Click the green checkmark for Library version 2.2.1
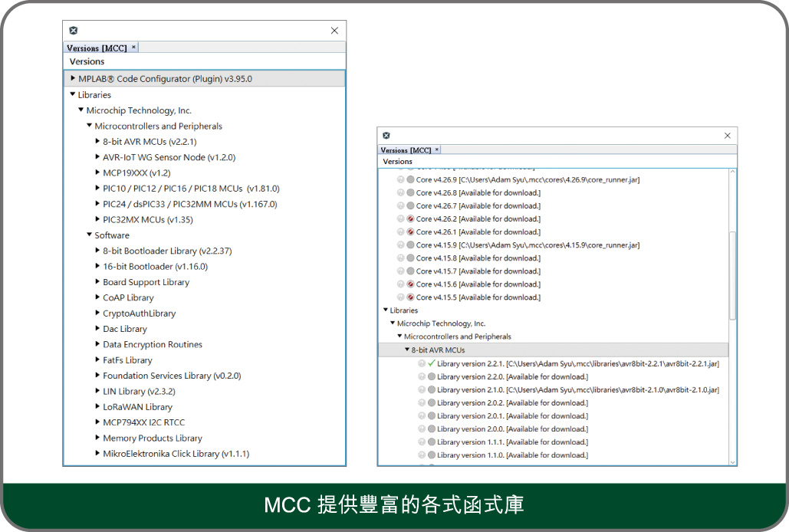The width and height of the screenshot is (789, 532). tap(432, 363)
